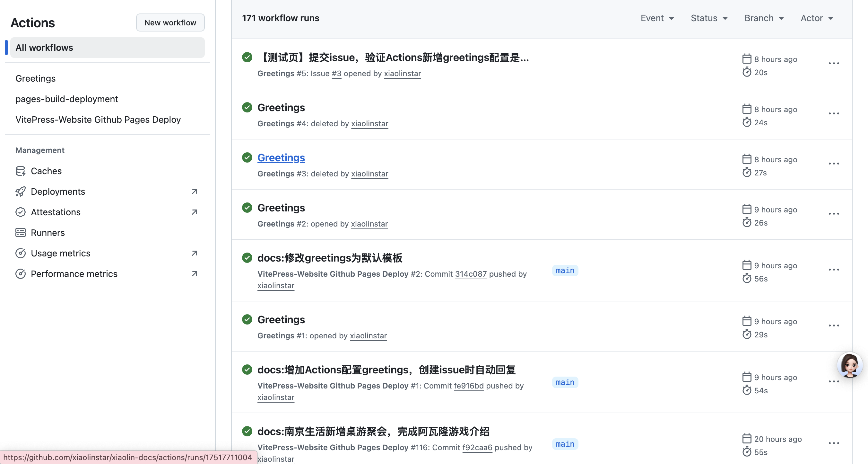
Task: Click the Deployments rocket icon
Action: pos(21,192)
